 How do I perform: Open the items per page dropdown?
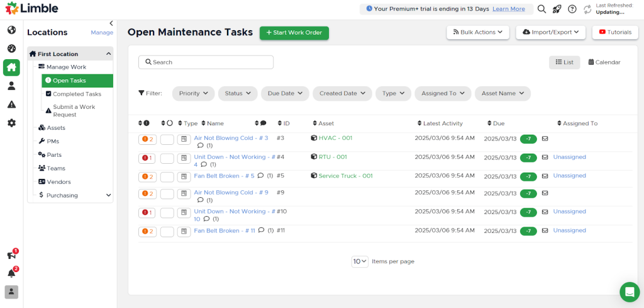pyautogui.click(x=360, y=261)
